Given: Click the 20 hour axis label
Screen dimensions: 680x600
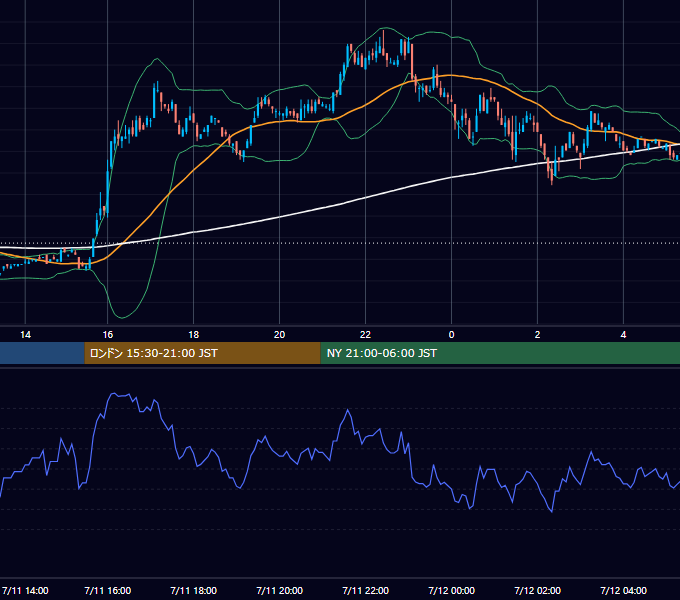Looking at the screenshot, I should click(x=279, y=335).
